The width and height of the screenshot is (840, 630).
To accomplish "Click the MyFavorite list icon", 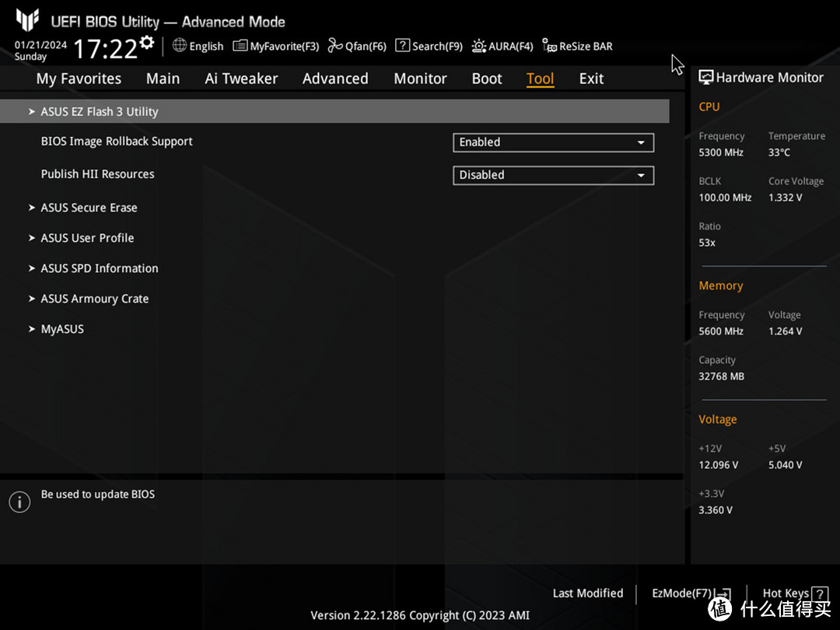I will coord(240,46).
